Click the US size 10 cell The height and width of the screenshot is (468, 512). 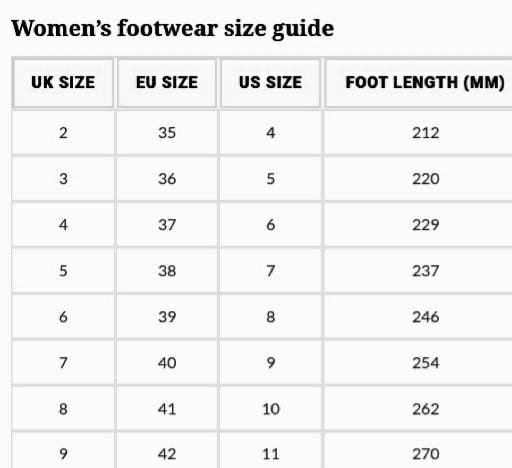(x=271, y=409)
